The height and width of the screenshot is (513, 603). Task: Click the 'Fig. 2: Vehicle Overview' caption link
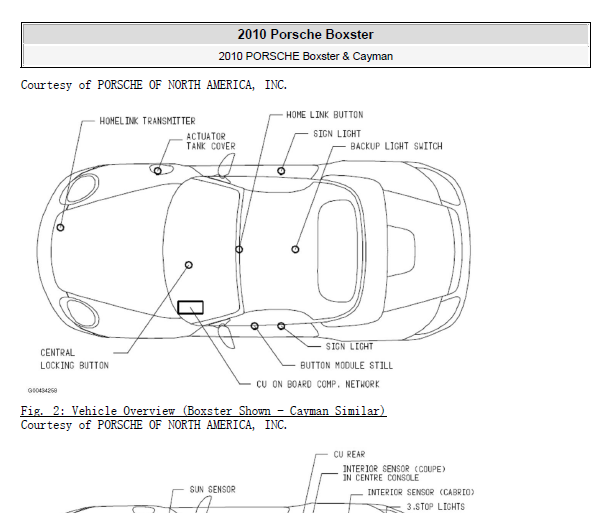tap(203, 411)
